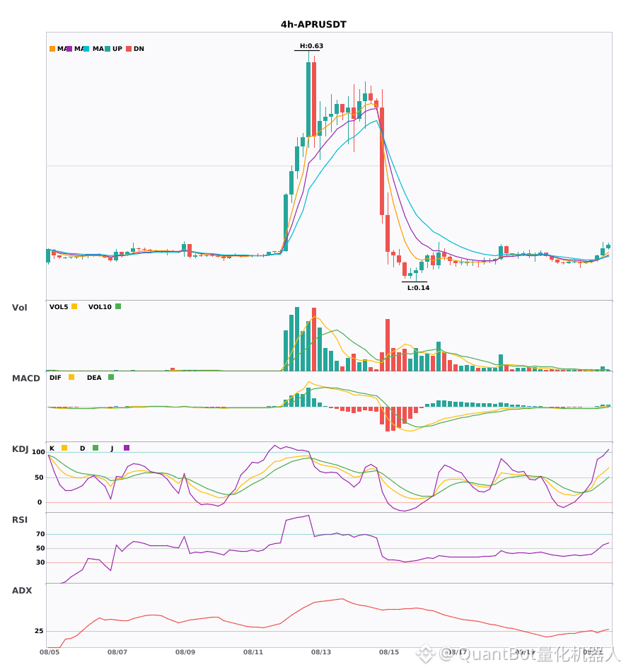Click the 08/09 date label

pos(185,652)
